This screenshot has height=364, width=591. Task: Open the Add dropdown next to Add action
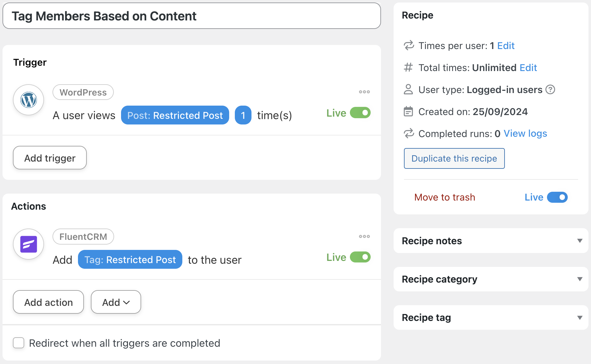pos(116,302)
